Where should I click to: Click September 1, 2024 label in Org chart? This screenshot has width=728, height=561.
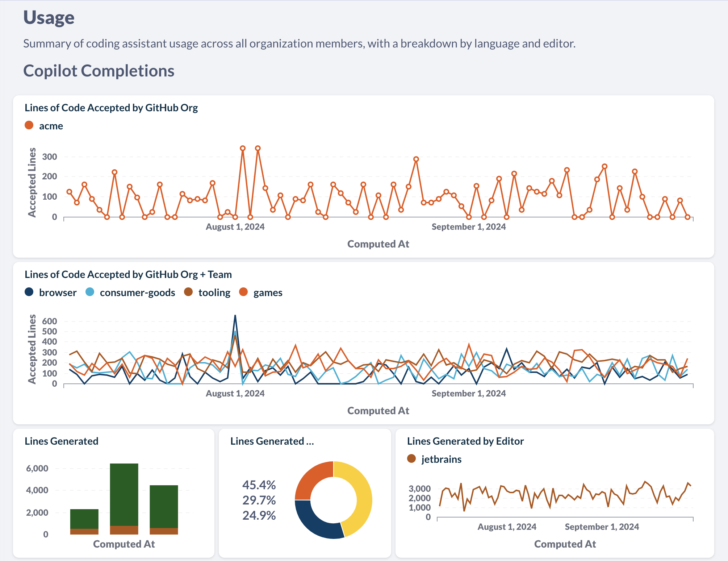[469, 227]
